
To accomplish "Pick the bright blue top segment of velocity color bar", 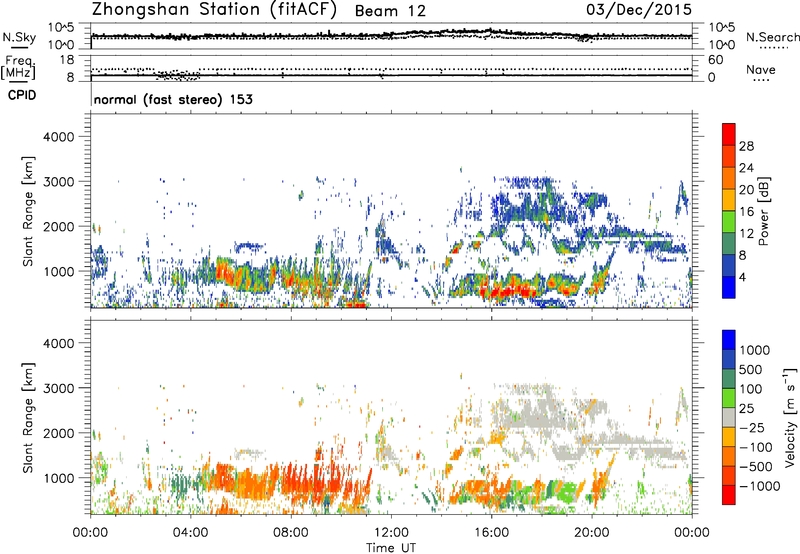I will pyautogui.click(x=729, y=339).
